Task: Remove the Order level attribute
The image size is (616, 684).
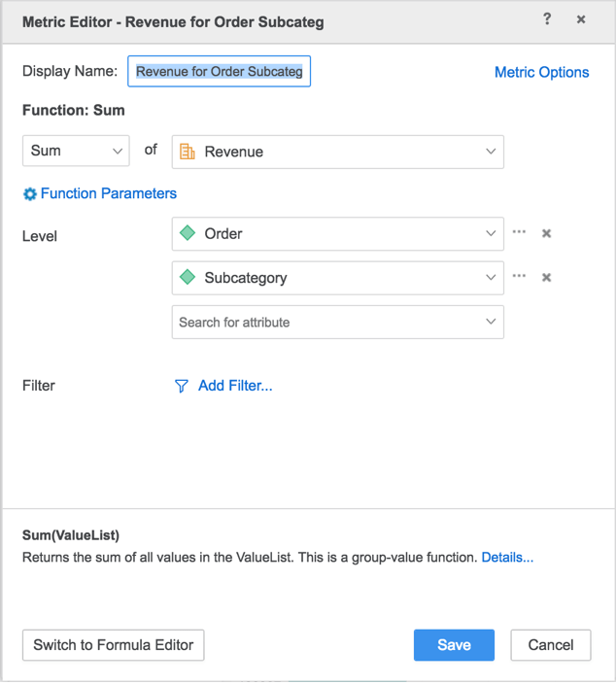Action: [x=546, y=233]
